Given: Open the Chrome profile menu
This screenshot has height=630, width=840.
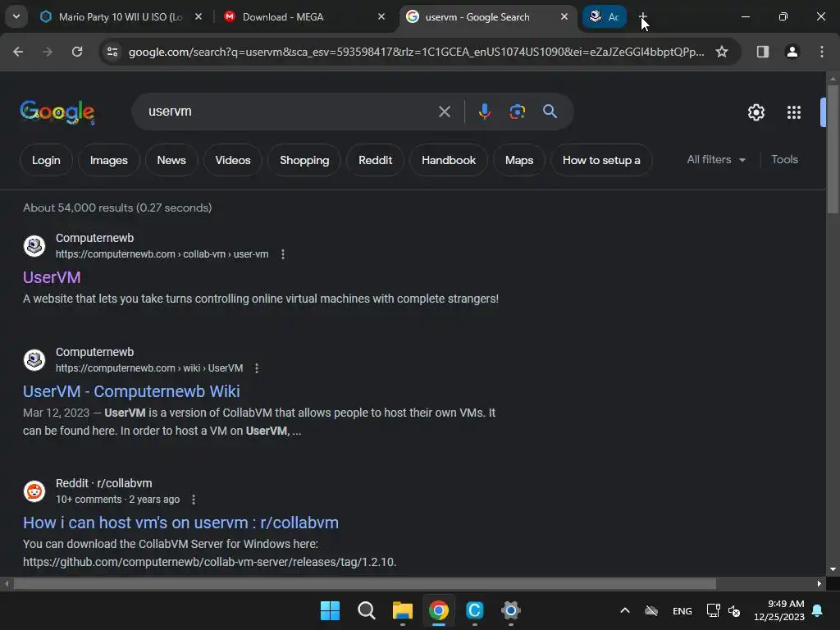Looking at the screenshot, I should [x=792, y=52].
